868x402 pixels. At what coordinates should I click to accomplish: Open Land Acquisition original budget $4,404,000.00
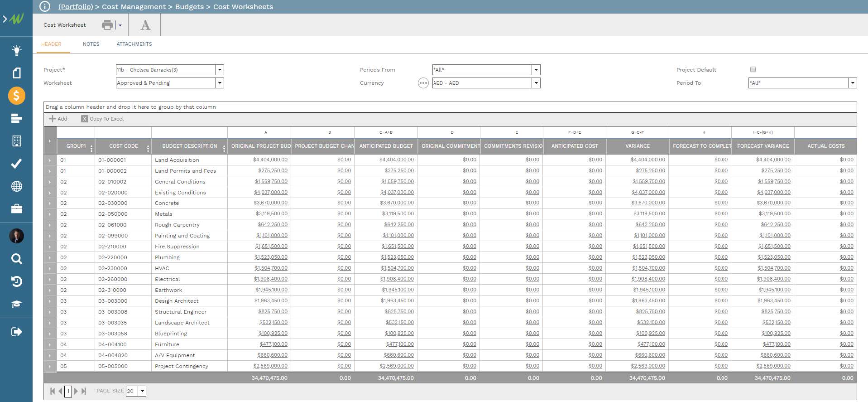point(270,160)
